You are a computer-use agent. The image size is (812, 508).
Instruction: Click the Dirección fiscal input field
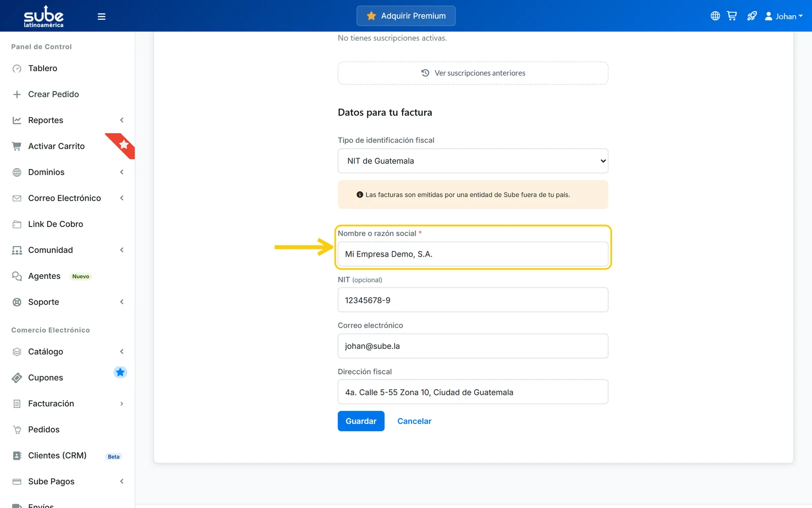coord(473,392)
